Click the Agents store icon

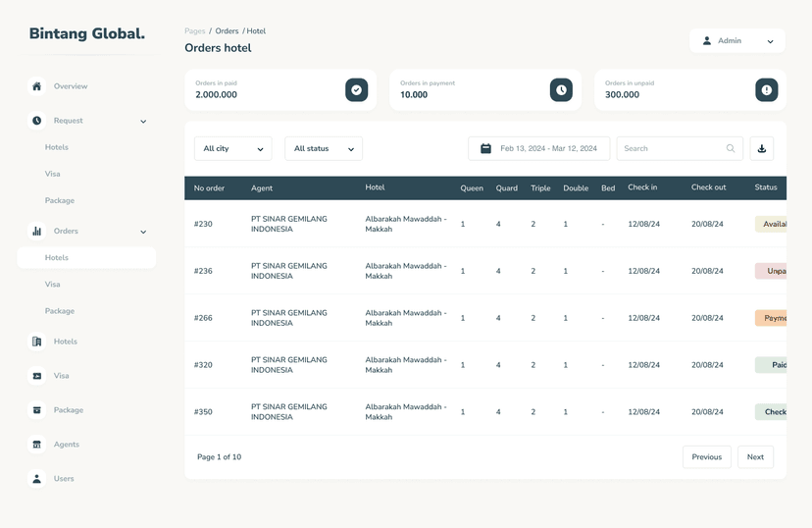tap(36, 444)
